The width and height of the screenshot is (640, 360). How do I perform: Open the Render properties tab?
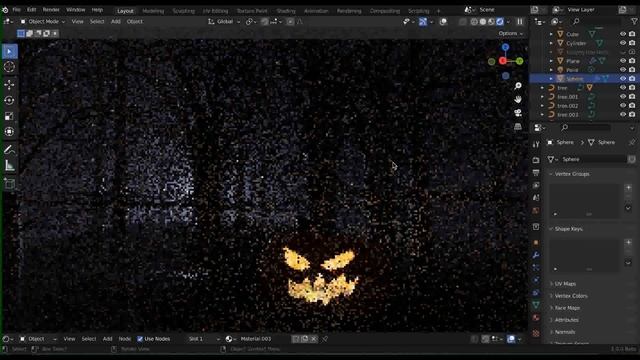point(536,160)
